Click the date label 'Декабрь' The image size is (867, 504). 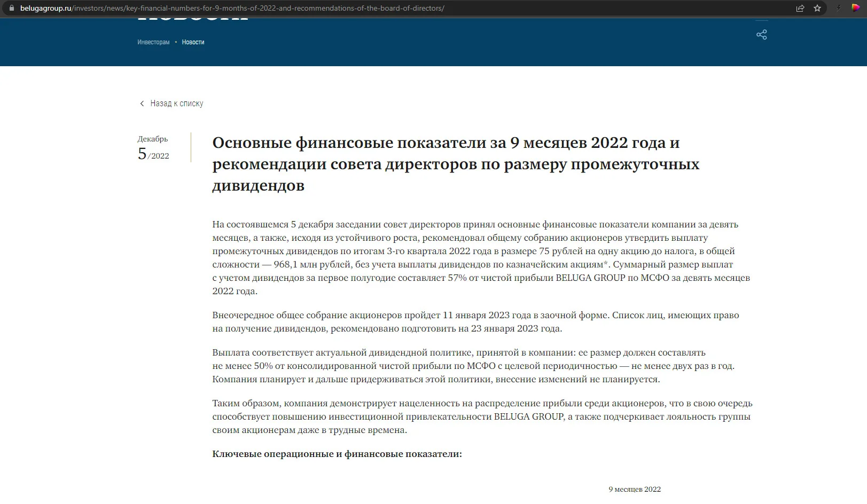pyautogui.click(x=153, y=139)
